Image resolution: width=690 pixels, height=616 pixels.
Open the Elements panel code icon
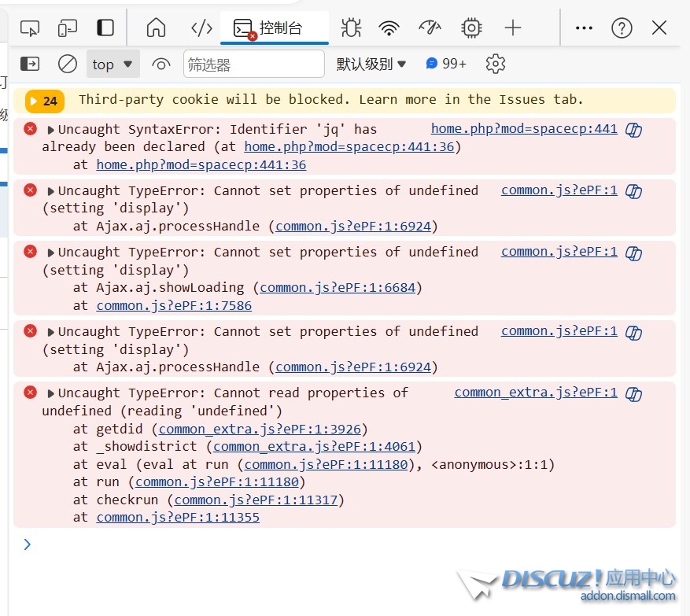point(201,28)
